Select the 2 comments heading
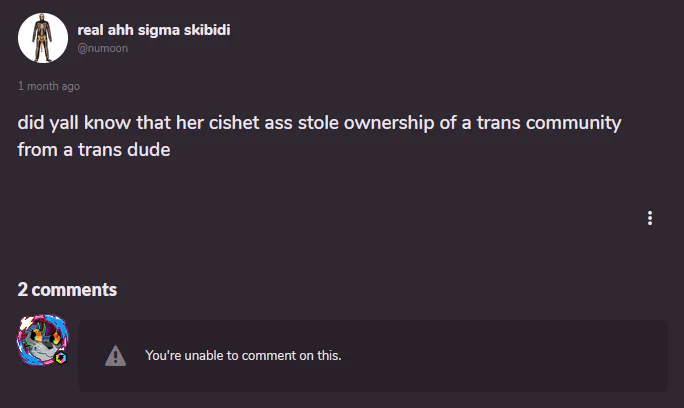 (67, 290)
